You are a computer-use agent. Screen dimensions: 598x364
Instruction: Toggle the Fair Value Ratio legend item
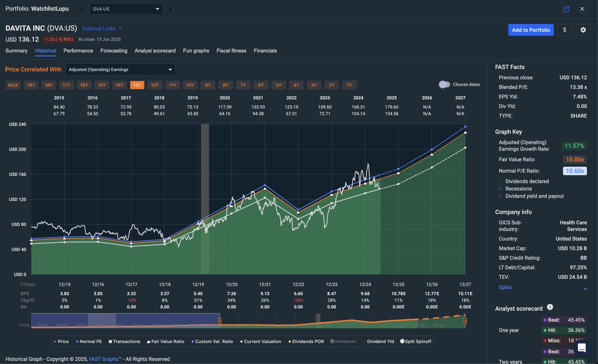165,342
